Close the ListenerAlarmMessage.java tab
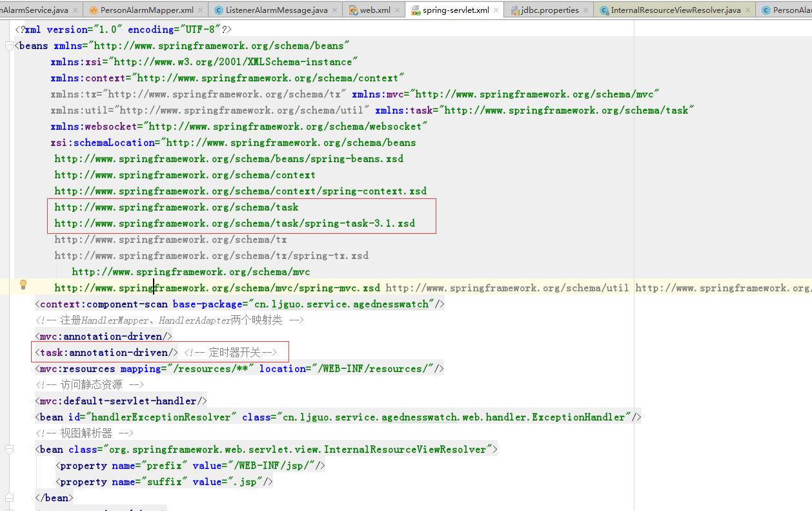 point(334,10)
